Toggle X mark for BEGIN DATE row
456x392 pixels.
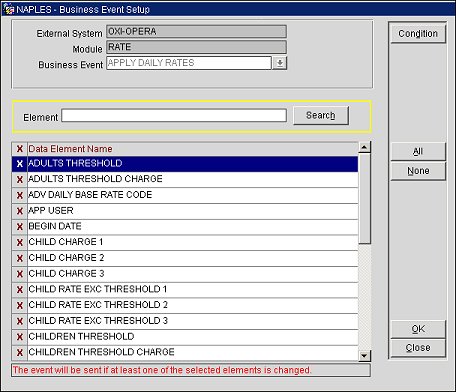click(x=20, y=227)
